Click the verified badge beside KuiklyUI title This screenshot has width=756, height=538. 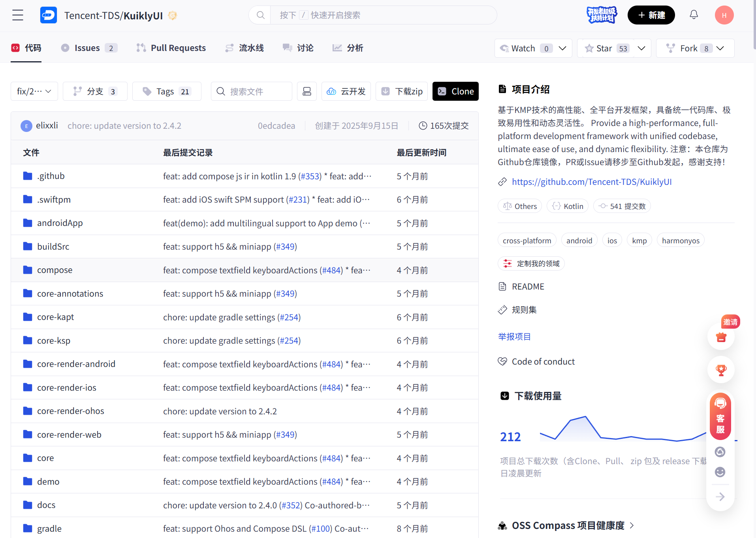point(172,15)
